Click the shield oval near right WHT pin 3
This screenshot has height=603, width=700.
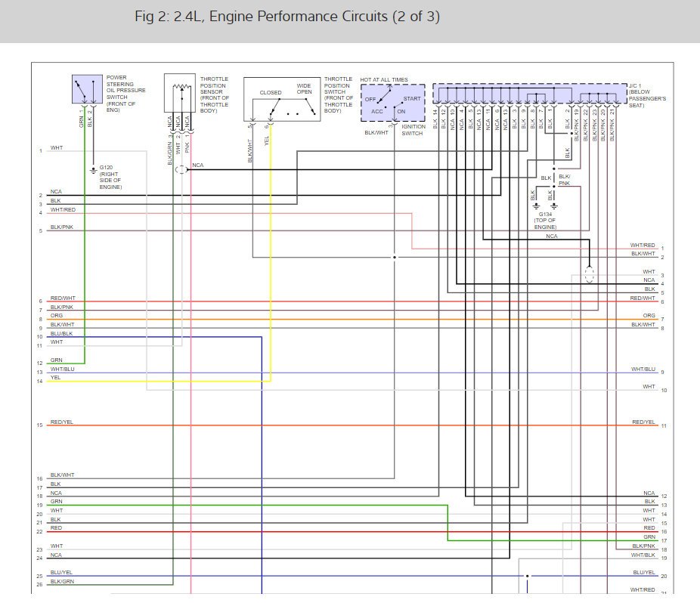(590, 274)
